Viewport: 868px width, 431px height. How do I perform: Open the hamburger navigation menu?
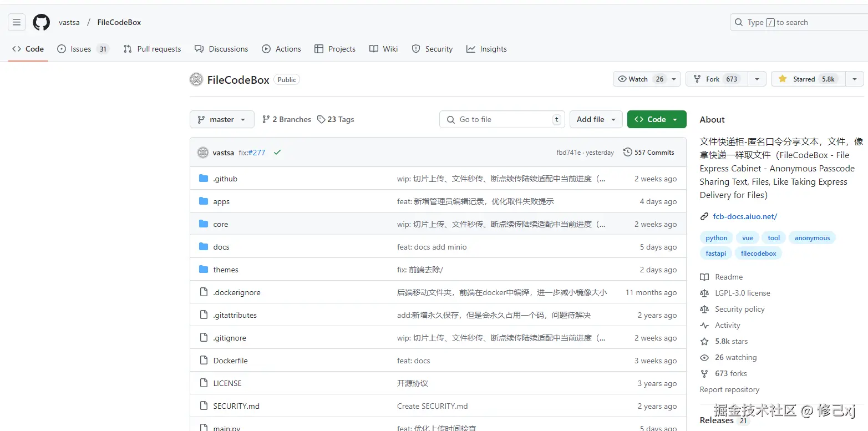coord(17,22)
